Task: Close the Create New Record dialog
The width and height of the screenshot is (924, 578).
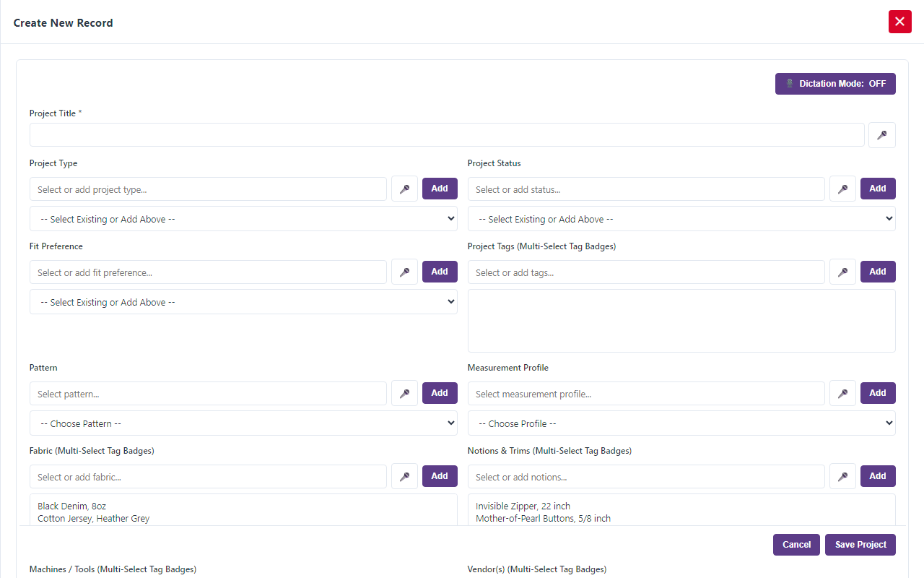Action: coord(899,22)
